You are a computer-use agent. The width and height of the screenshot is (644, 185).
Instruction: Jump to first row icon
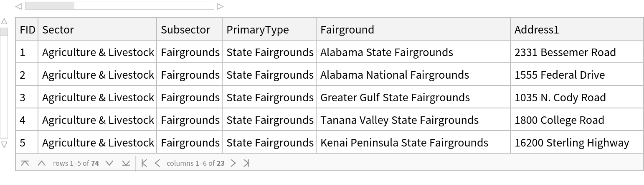tap(25, 163)
